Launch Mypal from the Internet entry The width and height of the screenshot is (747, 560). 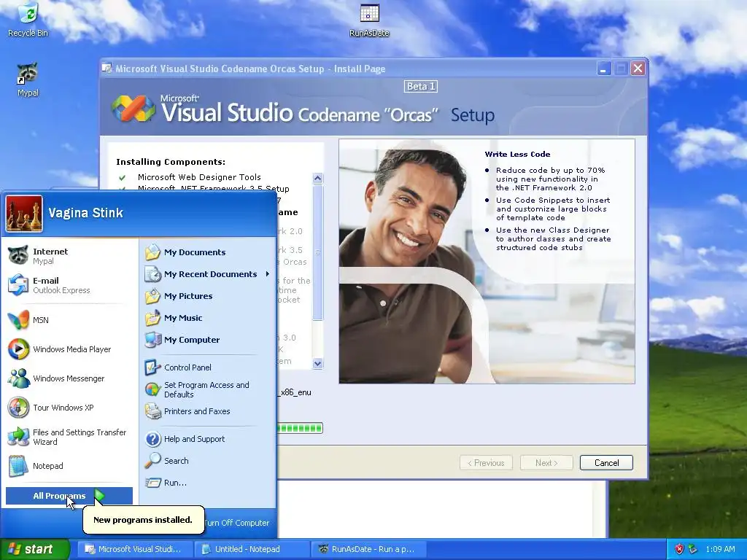click(x=69, y=256)
